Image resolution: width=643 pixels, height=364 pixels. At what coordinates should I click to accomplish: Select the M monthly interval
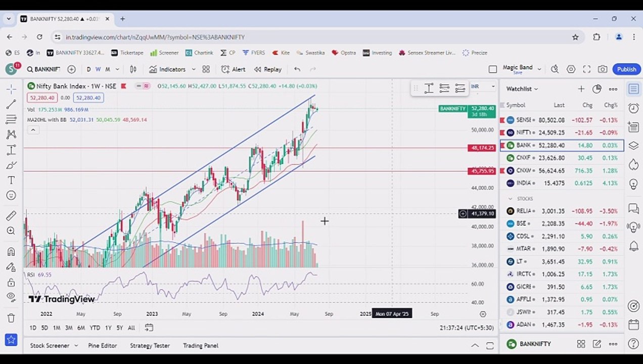(107, 69)
